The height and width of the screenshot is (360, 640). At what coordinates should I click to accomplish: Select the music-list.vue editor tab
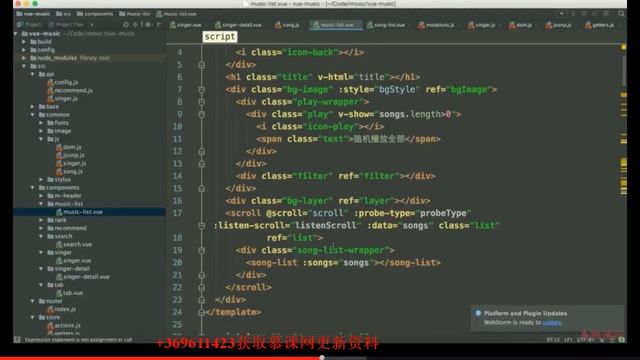(x=336, y=25)
